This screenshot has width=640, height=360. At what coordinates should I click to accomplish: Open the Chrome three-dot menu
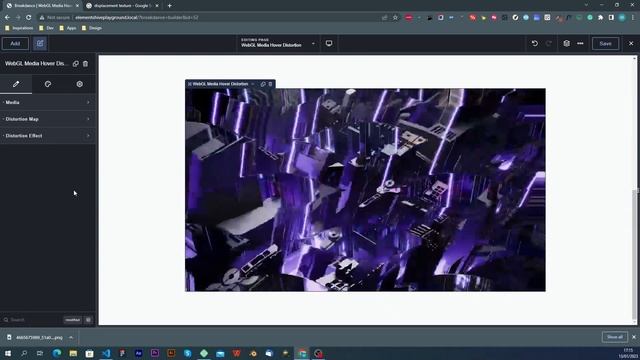click(x=633, y=18)
